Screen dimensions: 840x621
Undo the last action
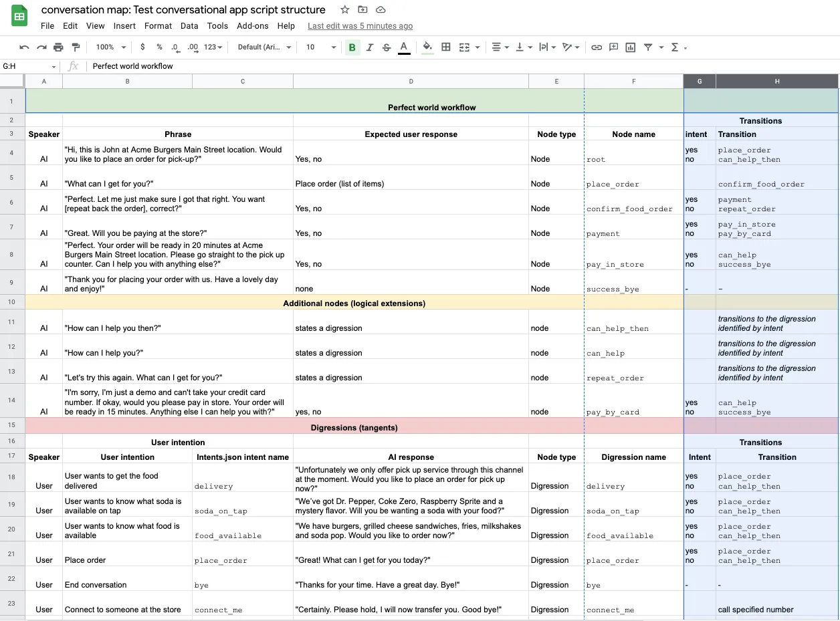point(24,47)
